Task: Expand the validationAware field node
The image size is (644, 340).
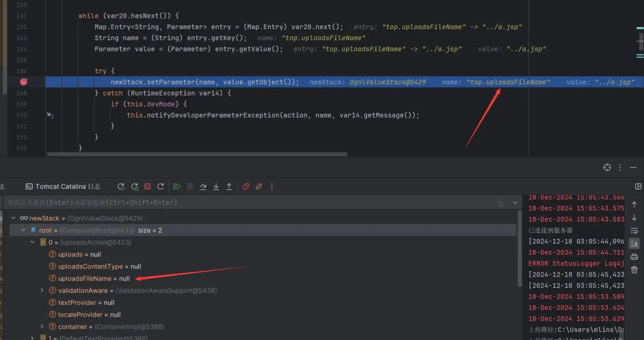Action: pos(42,291)
